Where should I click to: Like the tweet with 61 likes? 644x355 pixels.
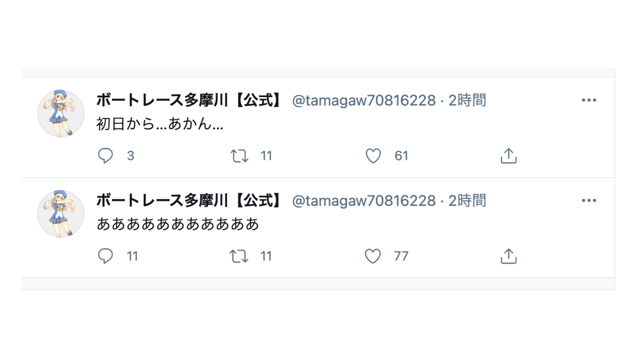373,156
